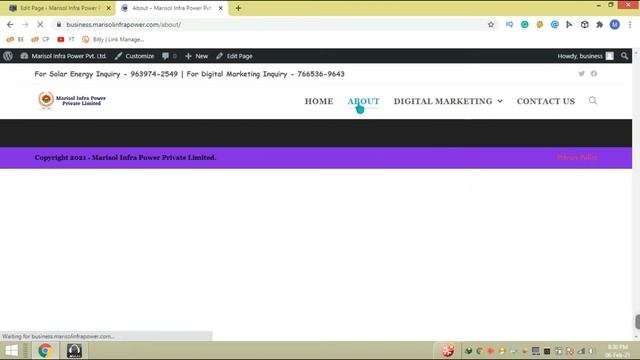This screenshot has height=360, width=640.
Task: Click the first blue extension icon beside star
Action: pos(509,24)
